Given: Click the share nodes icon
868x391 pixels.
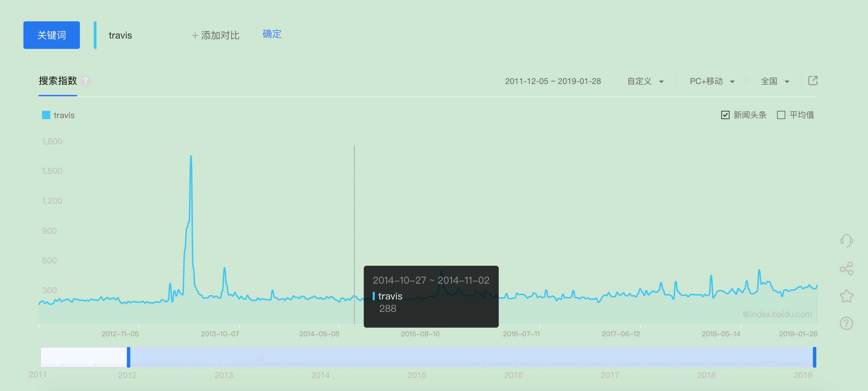Looking at the screenshot, I should pyautogui.click(x=846, y=268).
